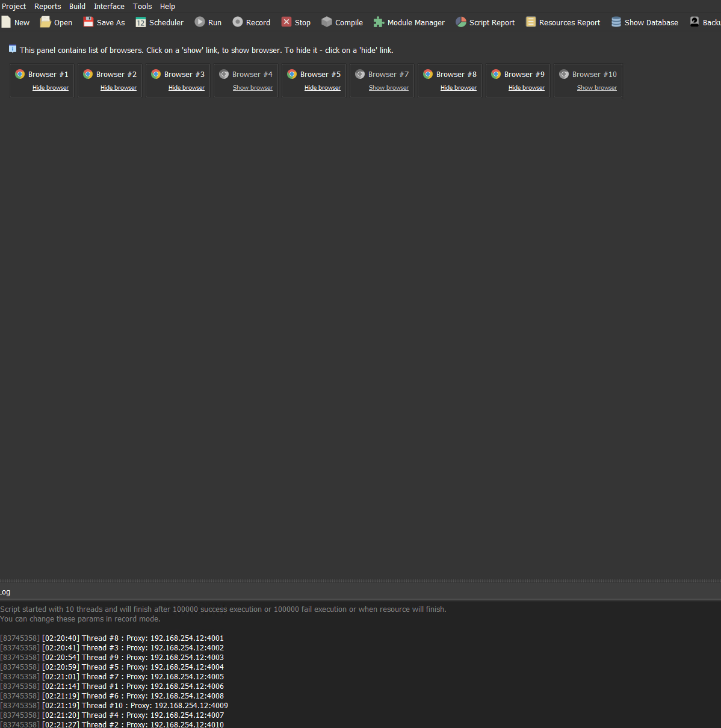Hide Browser #1

pos(51,88)
